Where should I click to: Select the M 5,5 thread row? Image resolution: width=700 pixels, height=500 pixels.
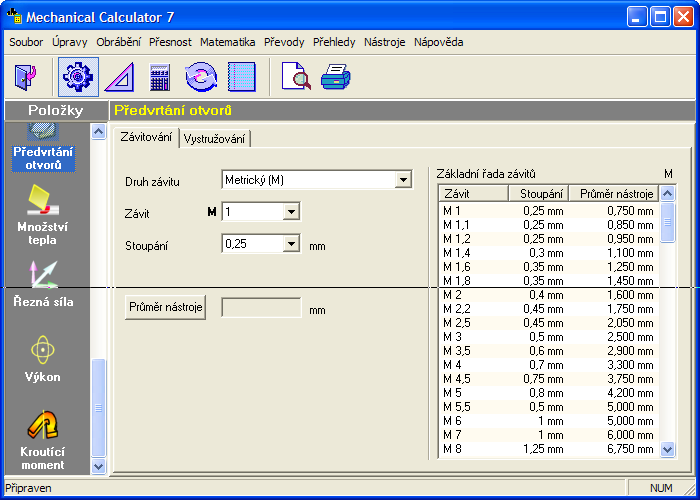549,407
